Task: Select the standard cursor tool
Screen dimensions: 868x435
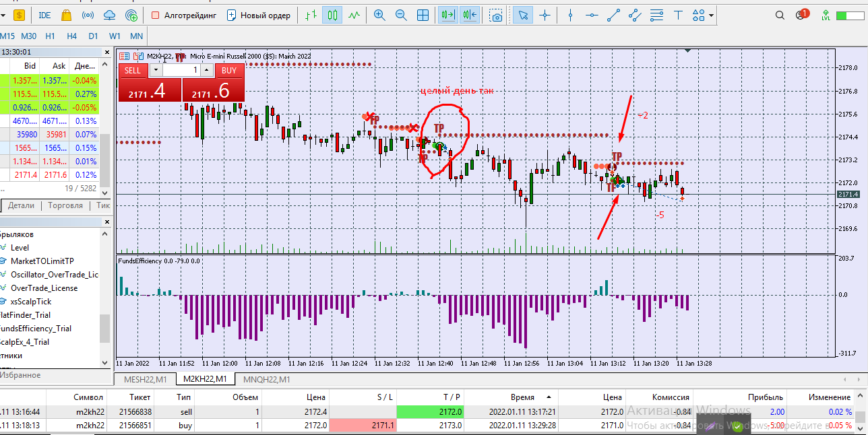Action: point(523,15)
